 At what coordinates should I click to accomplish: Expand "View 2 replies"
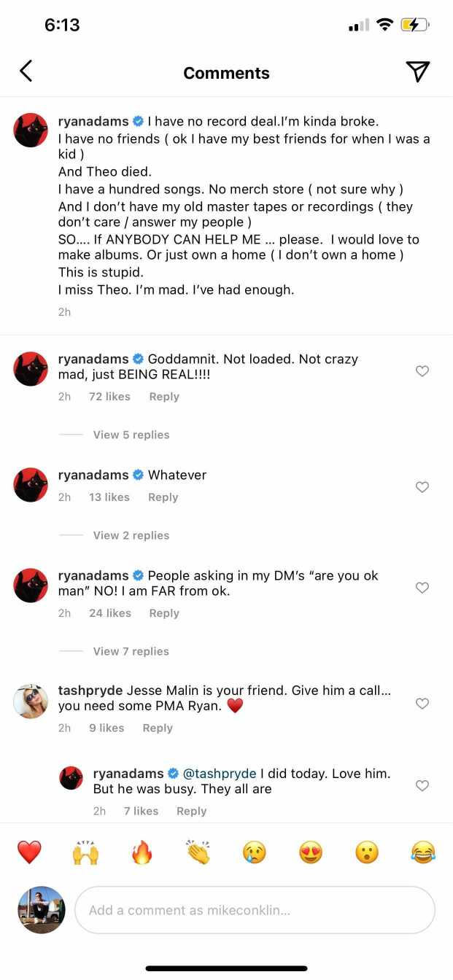coord(131,535)
